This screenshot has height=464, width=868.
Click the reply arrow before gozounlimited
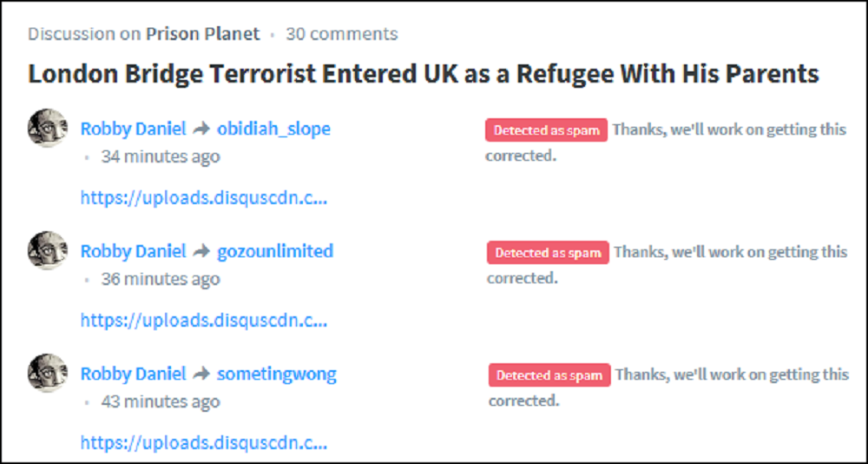(201, 252)
